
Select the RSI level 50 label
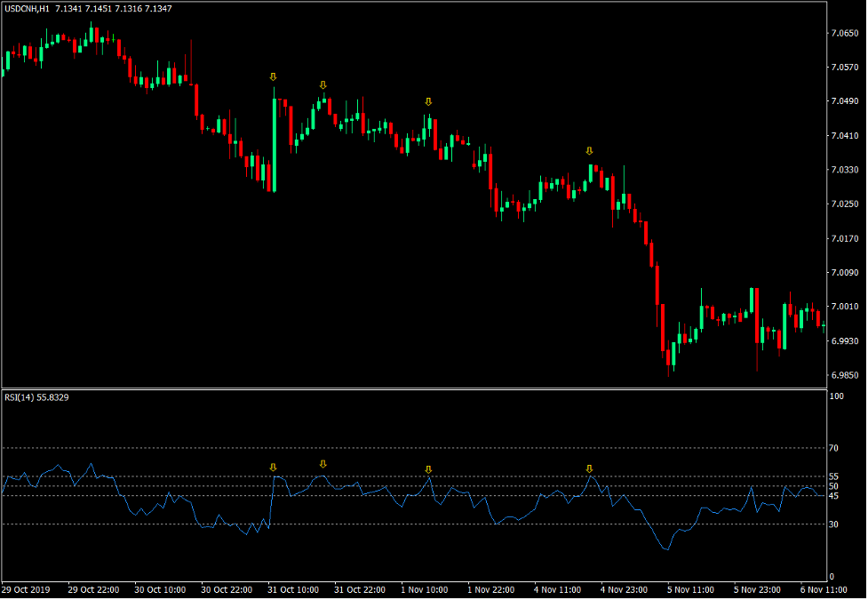tap(833, 486)
